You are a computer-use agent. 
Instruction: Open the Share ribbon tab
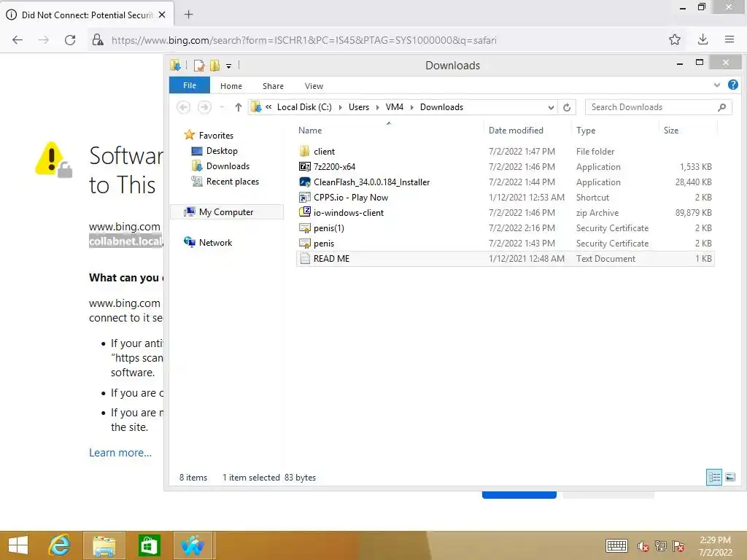[273, 86]
